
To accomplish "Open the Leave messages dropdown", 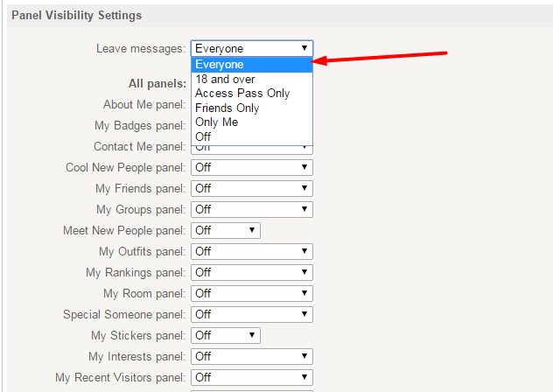I will click(252, 48).
